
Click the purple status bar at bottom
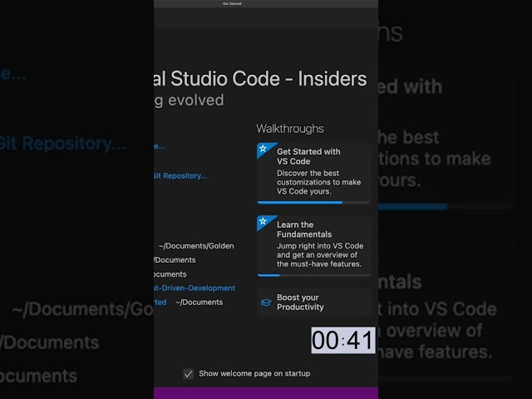(266, 393)
